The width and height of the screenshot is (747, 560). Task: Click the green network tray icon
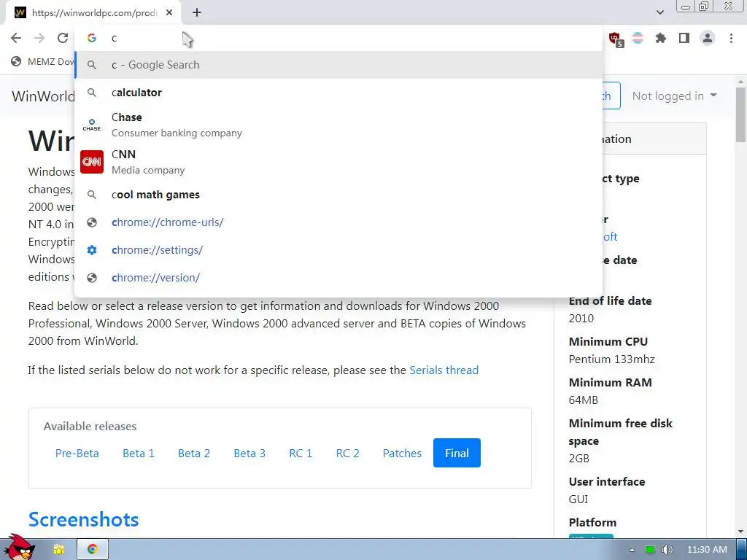click(650, 550)
